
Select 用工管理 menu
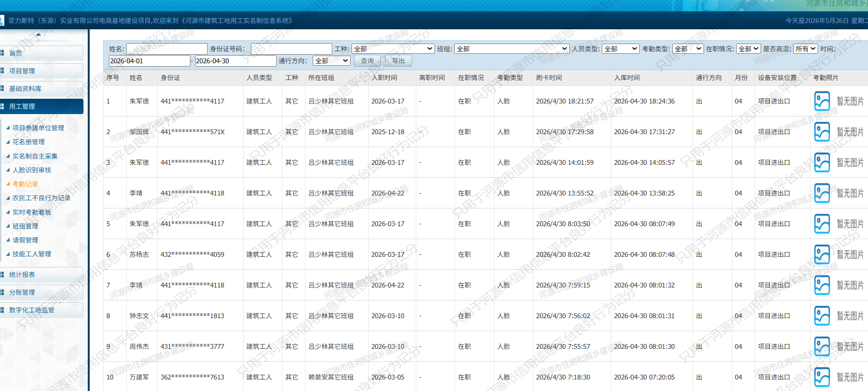click(41, 106)
